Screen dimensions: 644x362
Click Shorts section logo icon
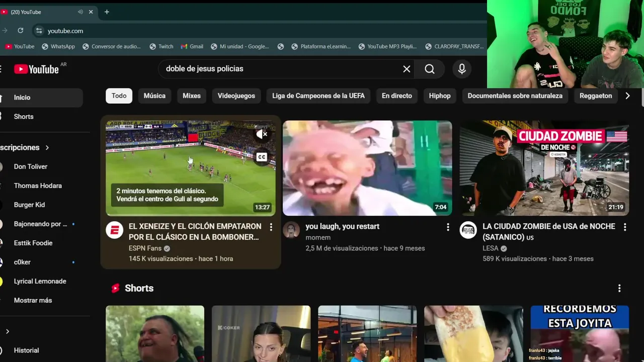(x=116, y=288)
